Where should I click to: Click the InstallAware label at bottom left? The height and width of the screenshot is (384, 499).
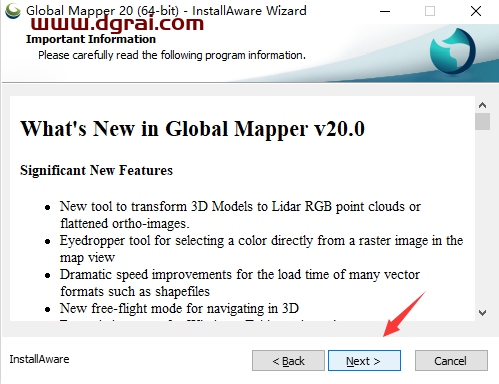39,359
